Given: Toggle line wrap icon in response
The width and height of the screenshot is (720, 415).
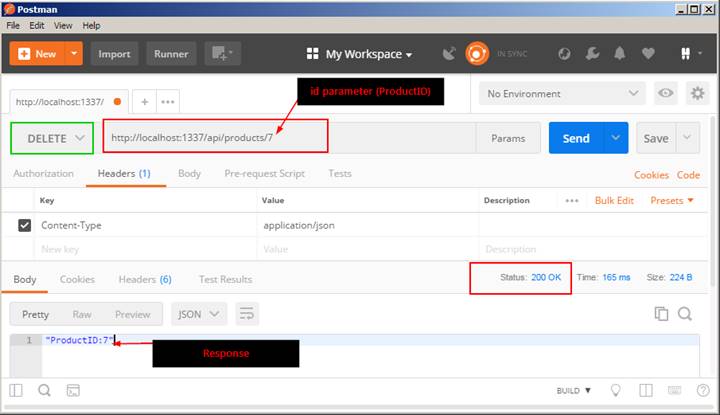Looking at the screenshot, I should point(247,314).
